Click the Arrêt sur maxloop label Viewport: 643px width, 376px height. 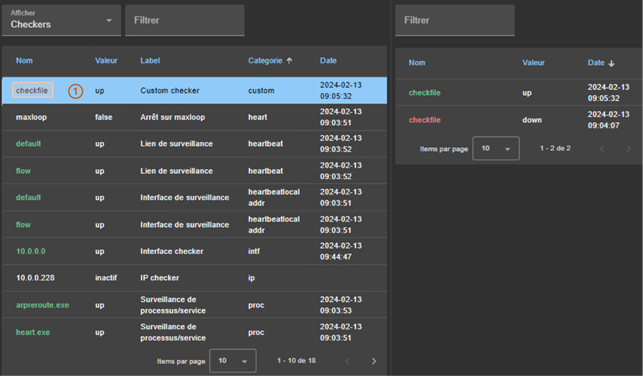pyautogui.click(x=173, y=117)
